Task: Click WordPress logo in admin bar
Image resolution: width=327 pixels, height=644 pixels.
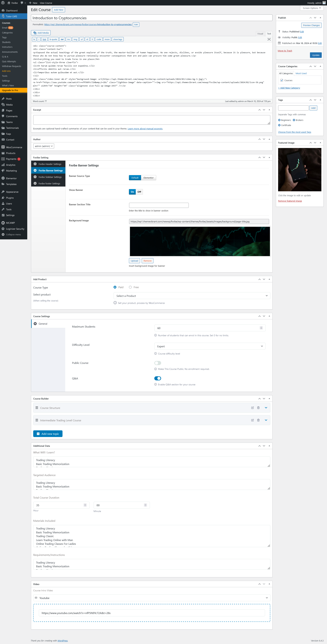Action: click(x=3, y=3)
